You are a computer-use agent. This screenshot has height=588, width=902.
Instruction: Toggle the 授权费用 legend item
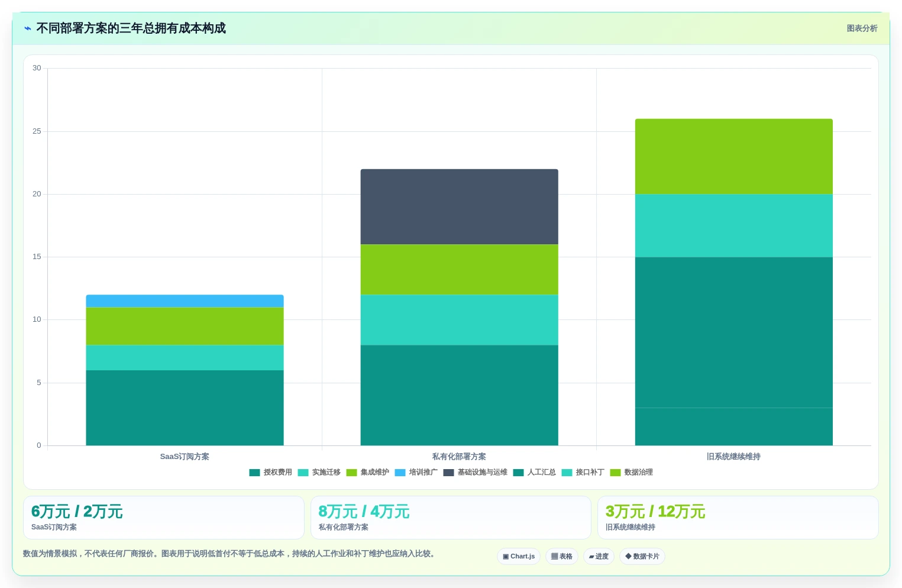click(271, 472)
